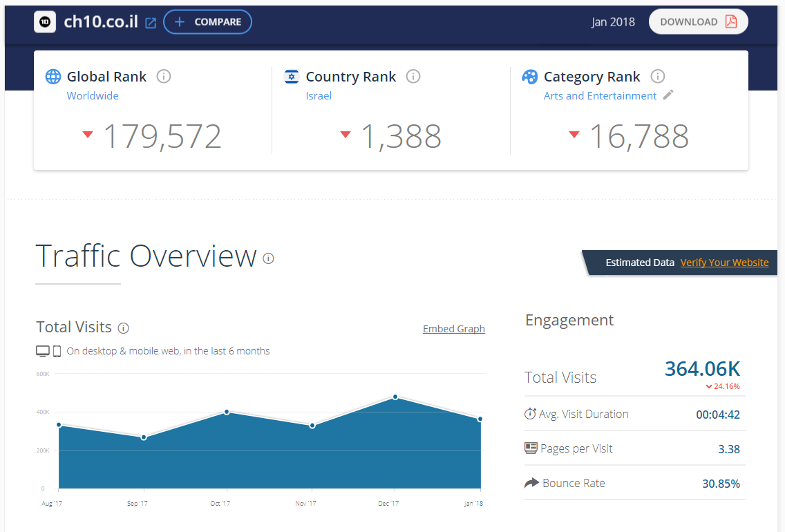Click the globe icon beside Global Rank
The height and width of the screenshot is (532, 785).
pos(53,77)
